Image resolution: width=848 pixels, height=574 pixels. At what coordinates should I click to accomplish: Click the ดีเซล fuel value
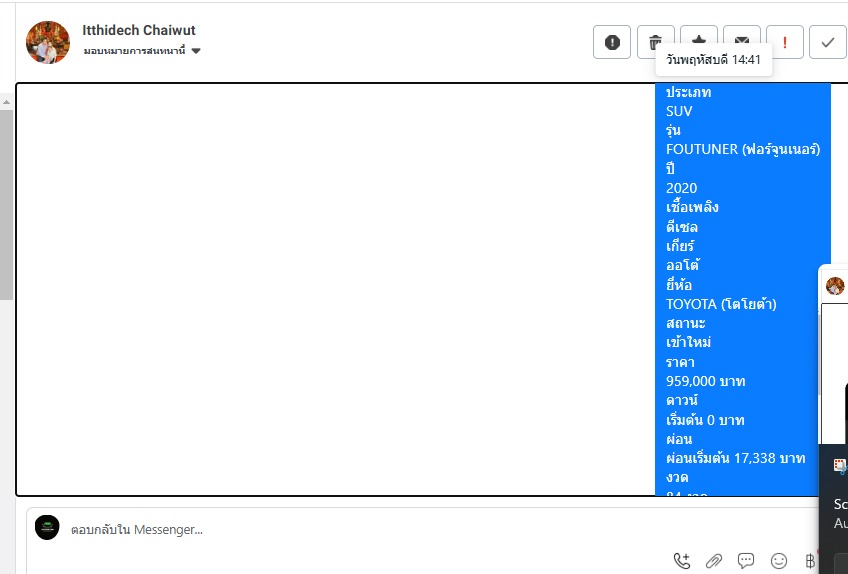682,227
